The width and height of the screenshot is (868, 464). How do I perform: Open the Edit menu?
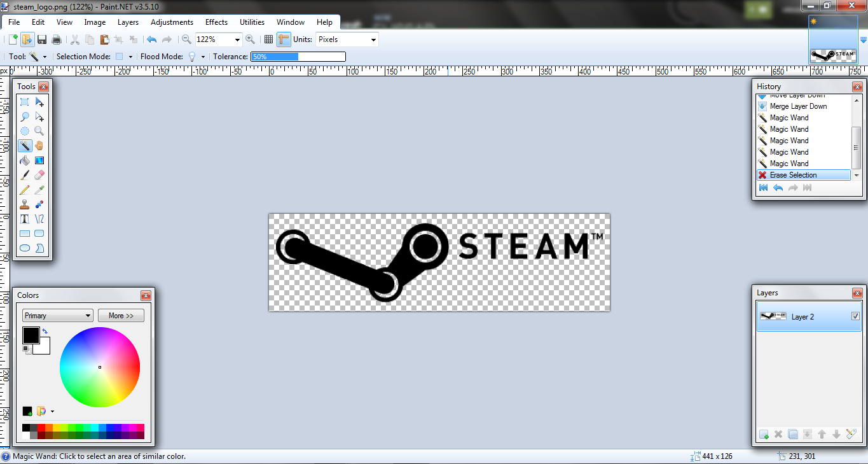(x=38, y=22)
